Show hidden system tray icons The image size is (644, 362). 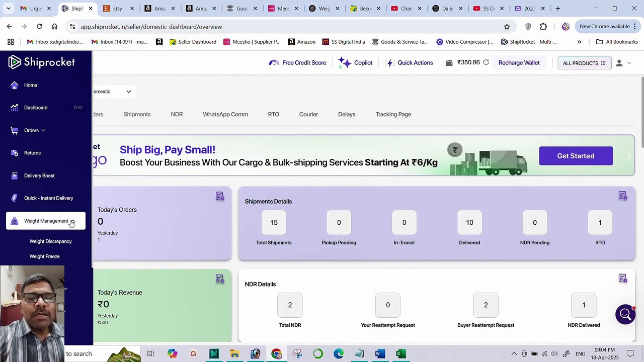tap(514, 354)
